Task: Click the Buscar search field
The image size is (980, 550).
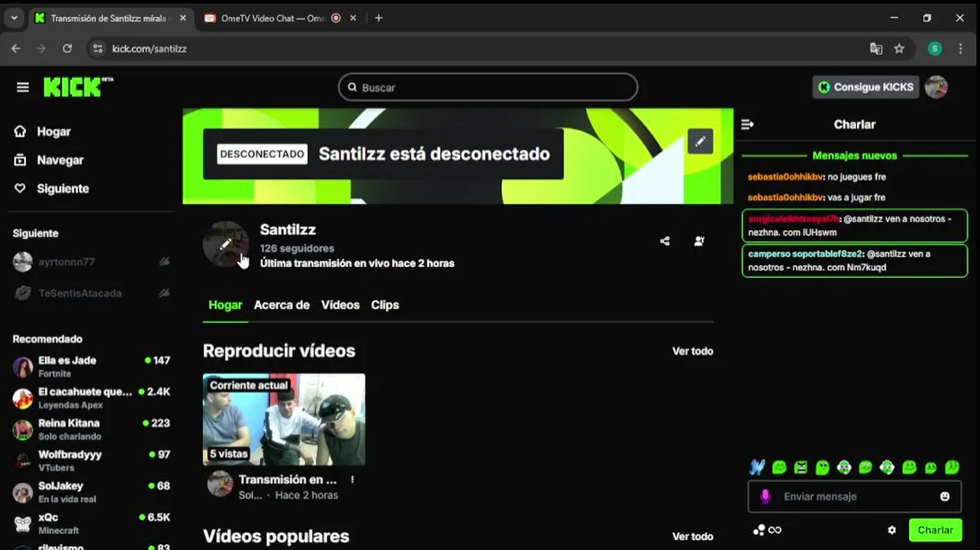Action: 488,87
